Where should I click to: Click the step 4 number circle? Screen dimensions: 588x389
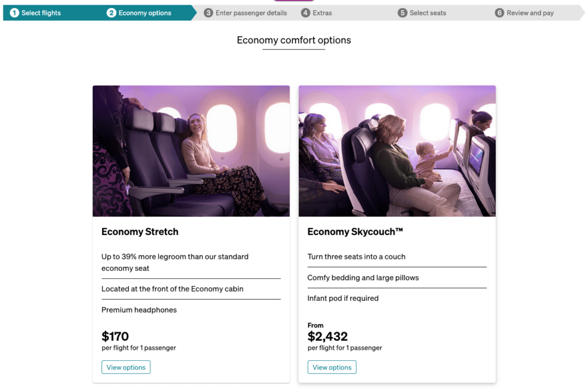[x=306, y=13]
